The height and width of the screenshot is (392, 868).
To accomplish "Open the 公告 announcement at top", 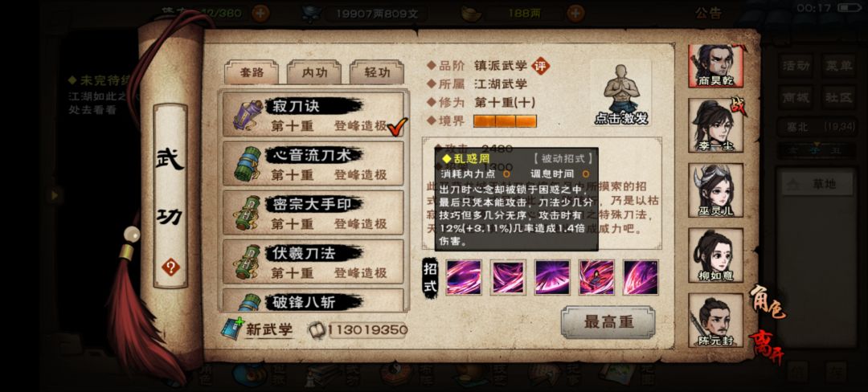I will [x=709, y=14].
